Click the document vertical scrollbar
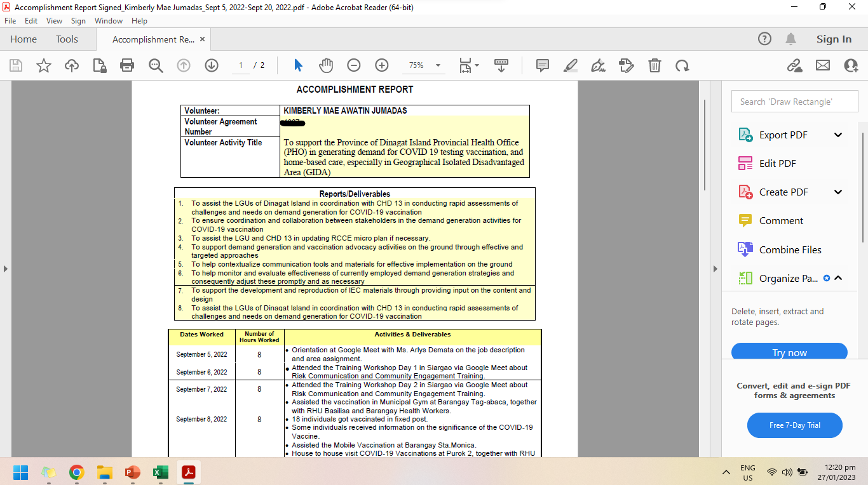The height and width of the screenshot is (485, 868). pos(704,145)
